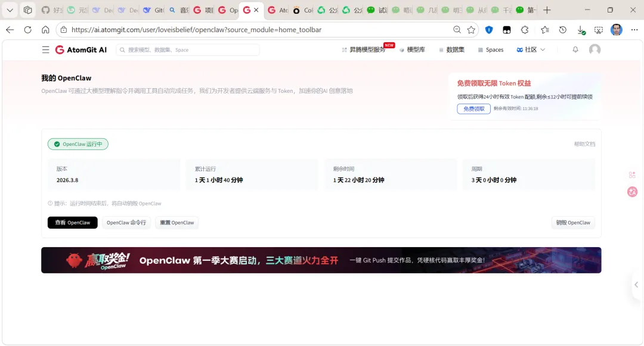Switch to the '第' WeChat tab
Screen dimensions: 644x346
point(525,10)
